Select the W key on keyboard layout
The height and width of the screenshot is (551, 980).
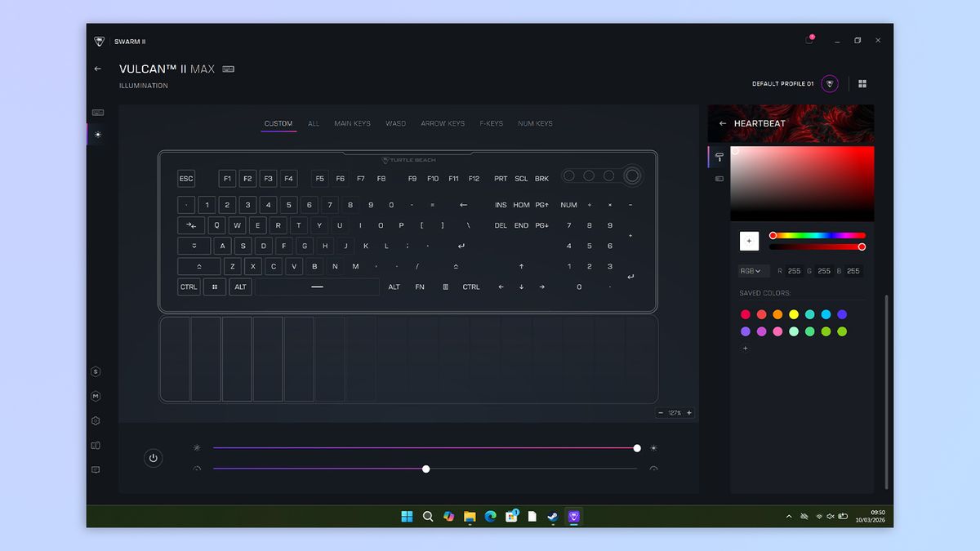pos(238,225)
